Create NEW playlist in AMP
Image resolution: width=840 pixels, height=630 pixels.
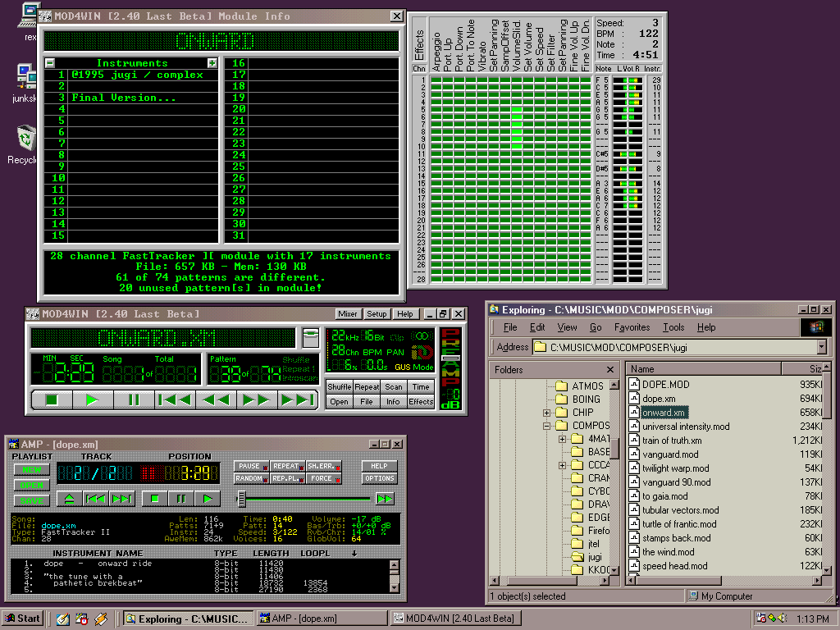pyautogui.click(x=32, y=470)
